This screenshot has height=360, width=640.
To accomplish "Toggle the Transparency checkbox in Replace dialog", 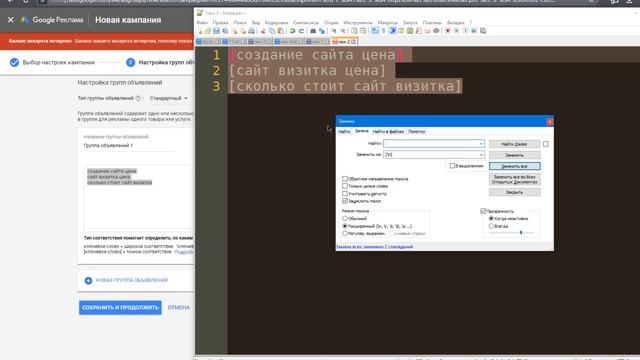I will pos(483,211).
